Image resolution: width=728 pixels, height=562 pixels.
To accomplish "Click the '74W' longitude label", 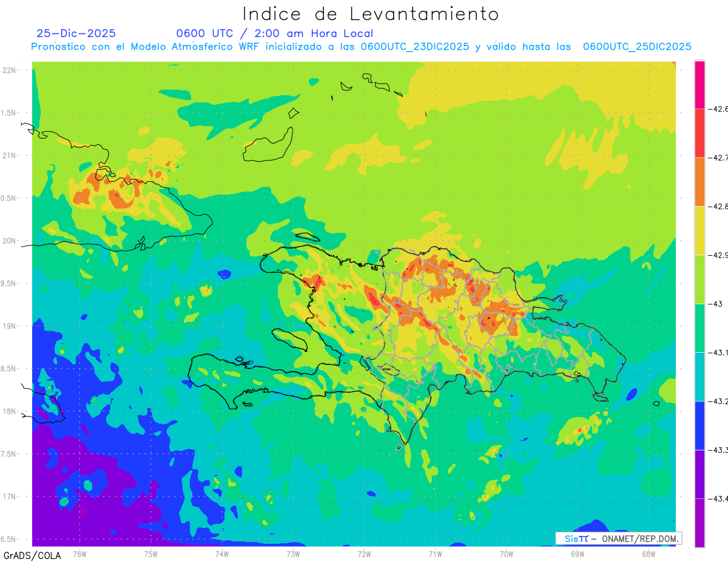I will click(x=221, y=554).
